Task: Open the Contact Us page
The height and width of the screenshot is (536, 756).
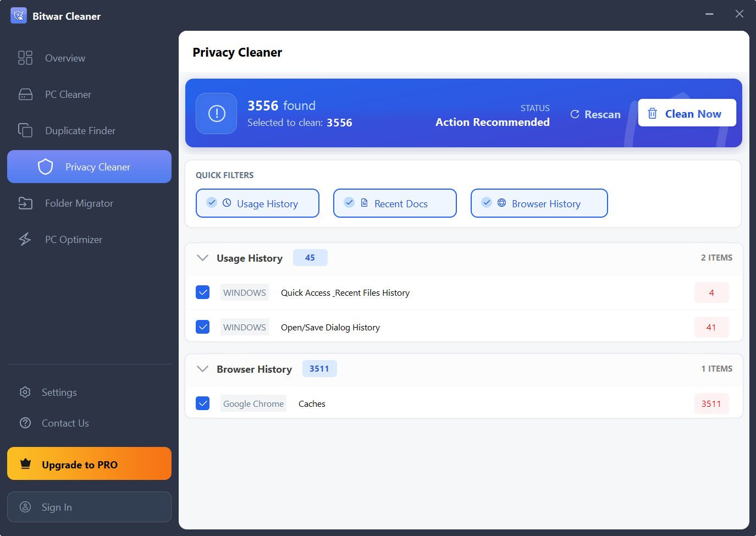Action: [89, 423]
